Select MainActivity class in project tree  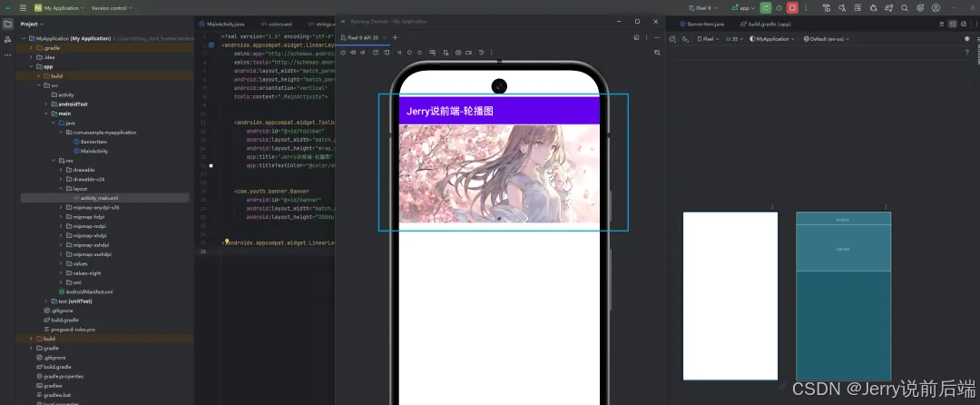coord(92,152)
